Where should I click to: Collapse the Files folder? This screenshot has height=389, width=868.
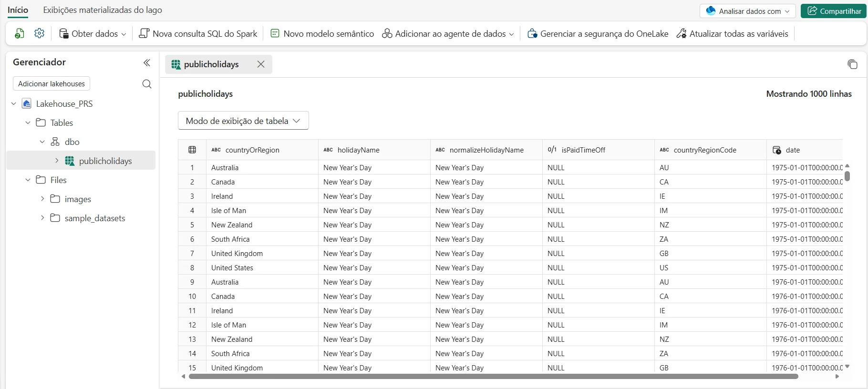point(28,180)
